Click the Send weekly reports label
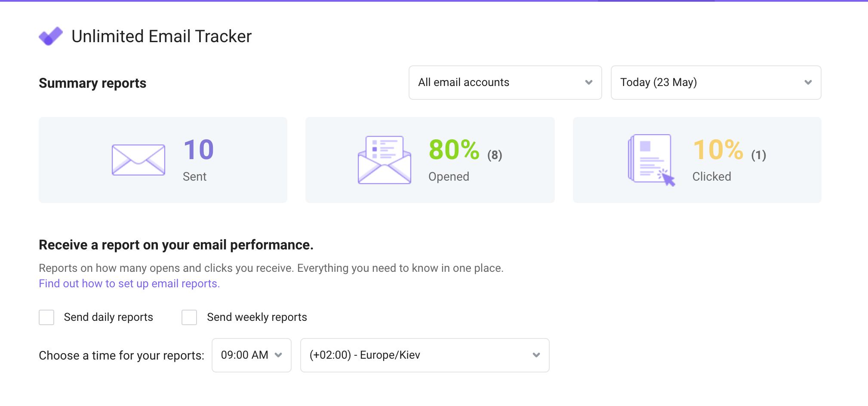Viewport: 868px width, 406px height. pyautogui.click(x=257, y=317)
